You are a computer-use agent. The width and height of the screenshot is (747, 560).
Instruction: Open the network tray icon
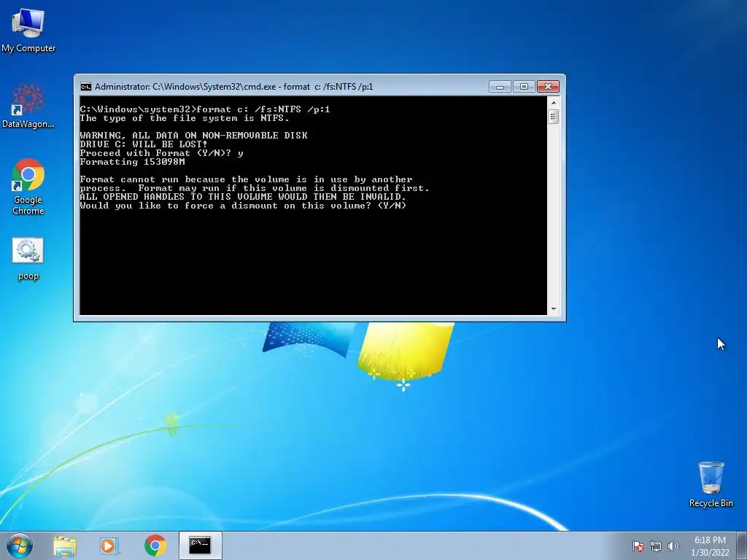pyautogui.click(x=656, y=546)
